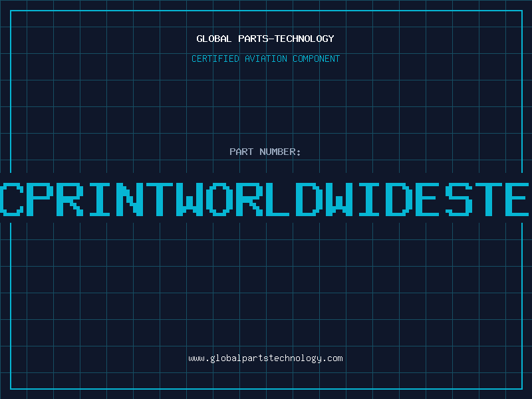Click the word GLOBAL in the heading

tap(213, 39)
